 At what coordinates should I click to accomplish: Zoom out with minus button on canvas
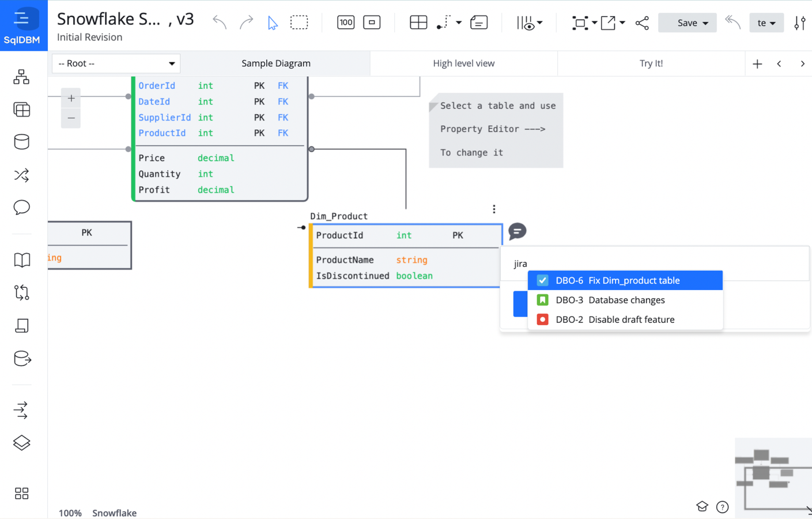pyautogui.click(x=71, y=118)
